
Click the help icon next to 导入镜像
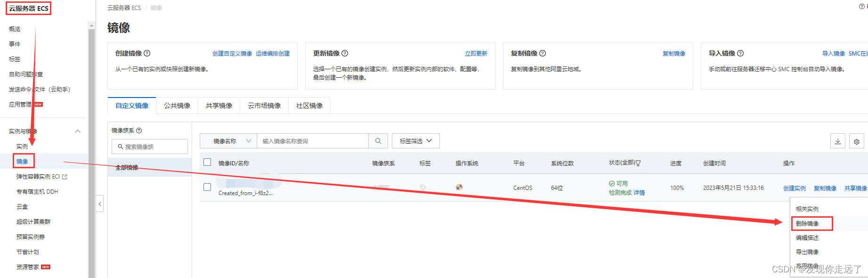click(x=740, y=53)
